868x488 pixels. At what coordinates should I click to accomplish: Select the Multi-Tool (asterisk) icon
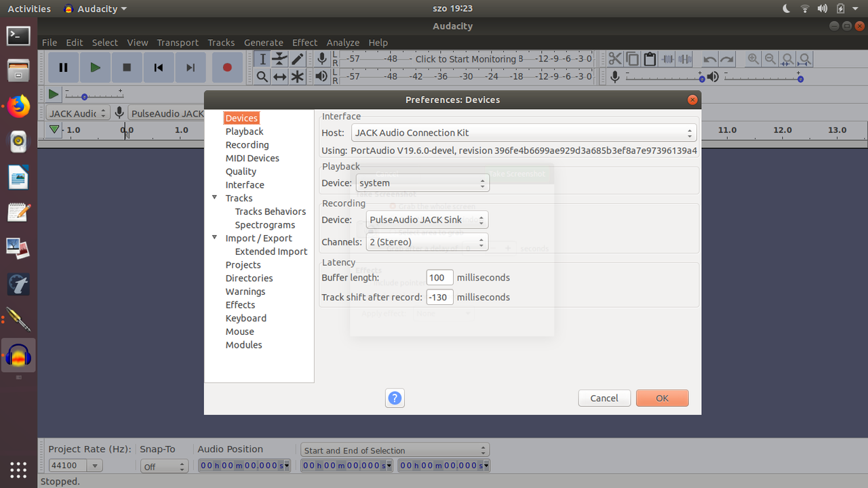point(297,77)
